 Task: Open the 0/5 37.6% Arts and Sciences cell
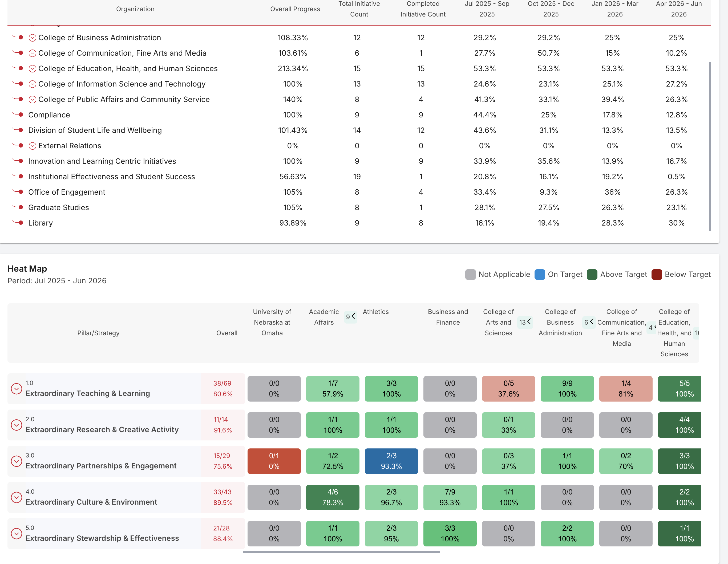tap(509, 389)
